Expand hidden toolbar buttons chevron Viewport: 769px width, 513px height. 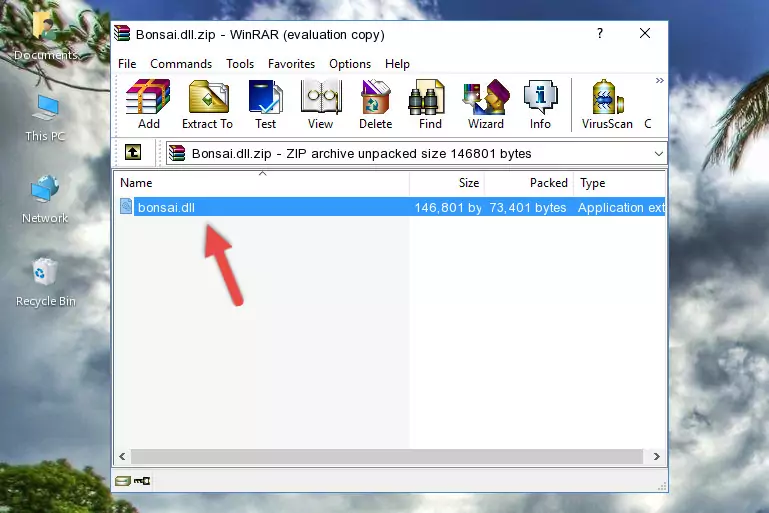[660, 80]
